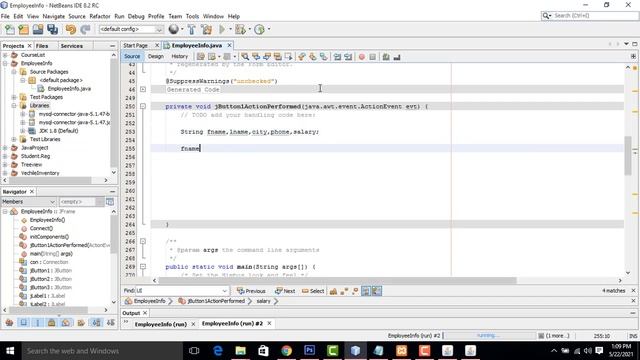Viewport: 640px width, 360px height.
Task: Click the Shift Line Left icon
Action: click(x=337, y=57)
